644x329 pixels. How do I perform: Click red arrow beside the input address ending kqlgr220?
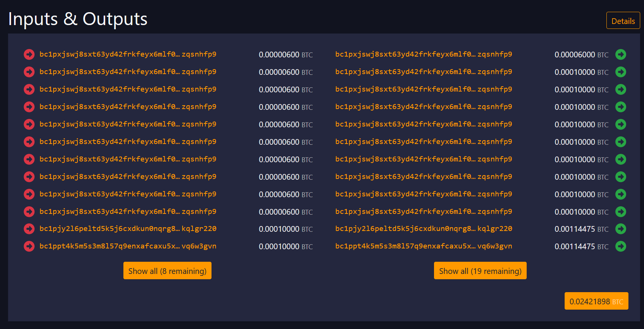click(29, 229)
